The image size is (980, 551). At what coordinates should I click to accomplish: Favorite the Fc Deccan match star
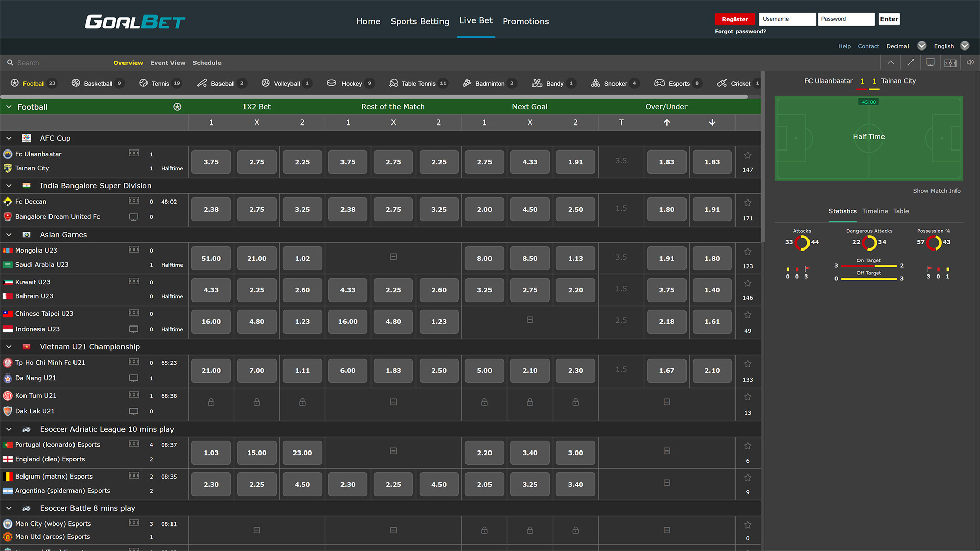748,203
